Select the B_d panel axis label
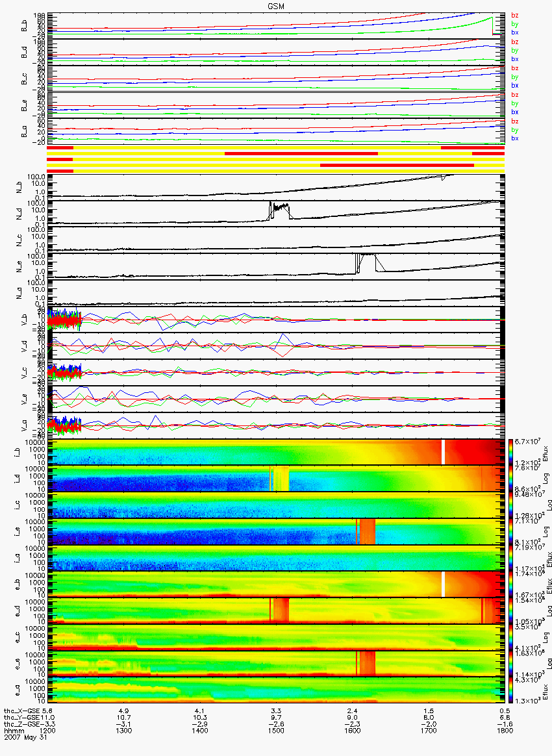The image size is (552, 756). tap(23, 53)
